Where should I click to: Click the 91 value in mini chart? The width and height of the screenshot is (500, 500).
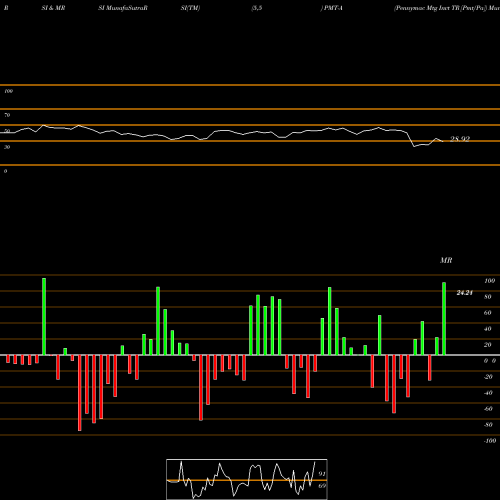click(322, 474)
